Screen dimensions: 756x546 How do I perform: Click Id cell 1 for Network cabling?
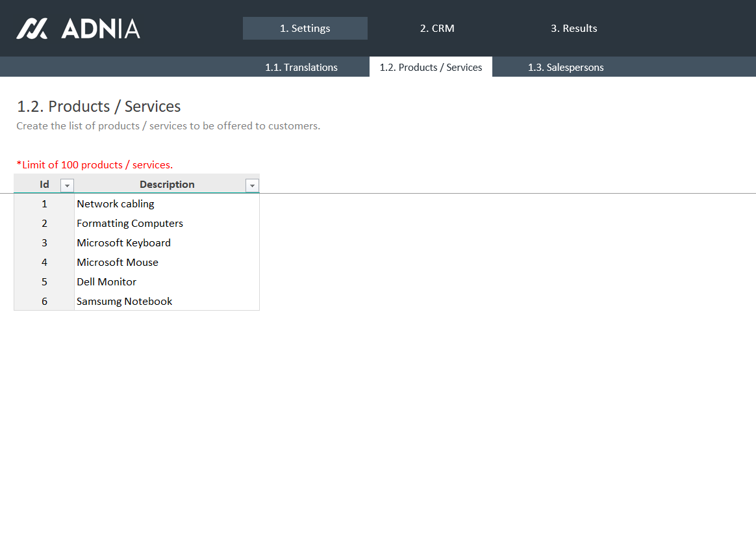44,203
